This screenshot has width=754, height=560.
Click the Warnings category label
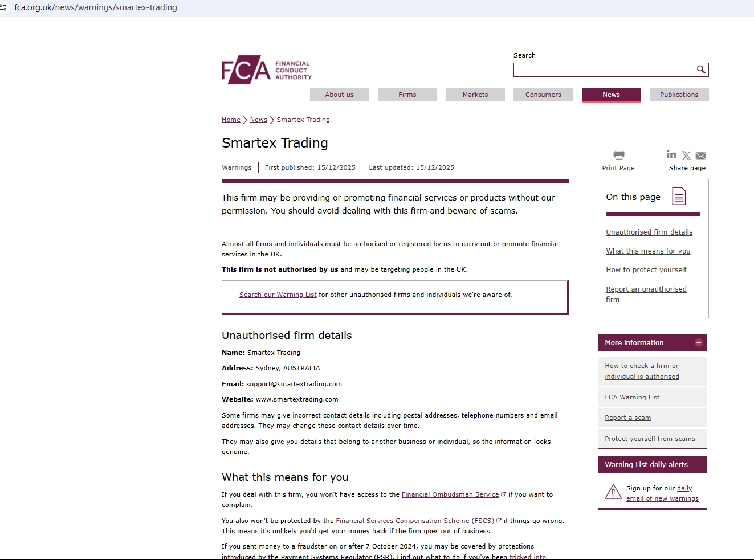237,167
